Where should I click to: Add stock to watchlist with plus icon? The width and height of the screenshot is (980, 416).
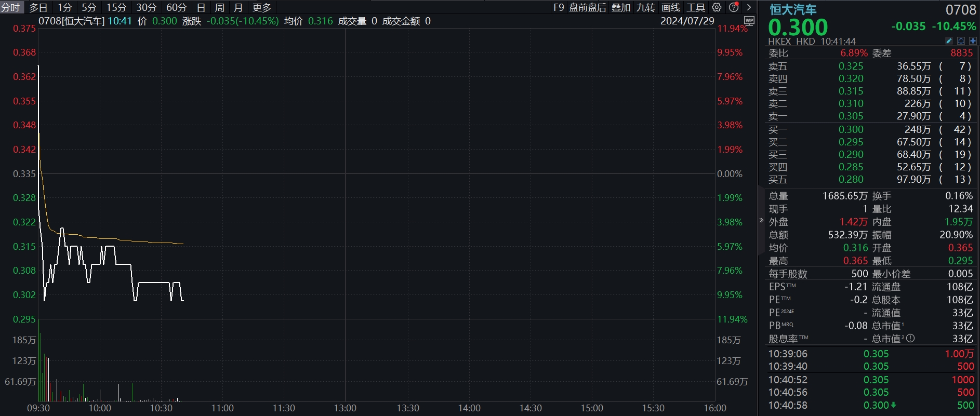click(x=973, y=41)
